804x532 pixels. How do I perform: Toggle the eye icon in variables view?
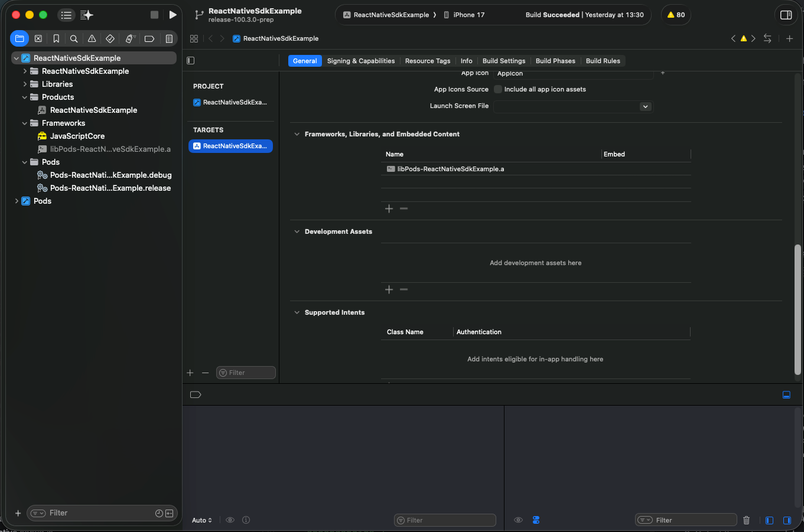230,520
